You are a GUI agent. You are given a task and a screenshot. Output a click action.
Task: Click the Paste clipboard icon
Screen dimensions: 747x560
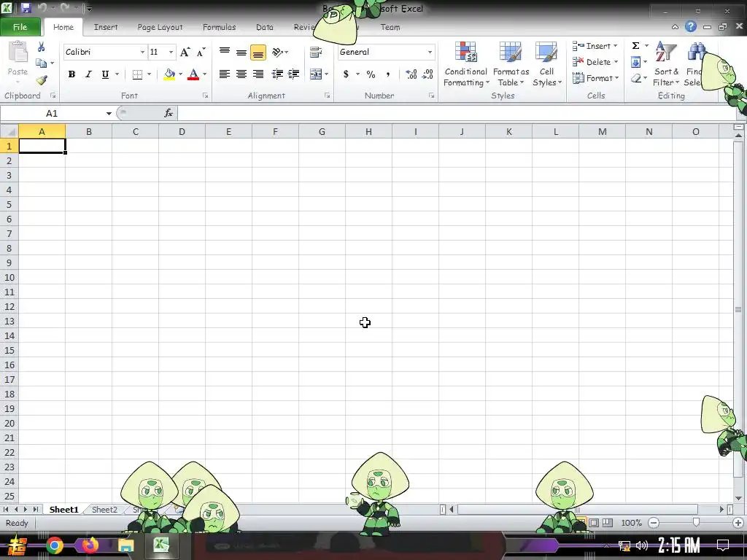click(x=18, y=52)
